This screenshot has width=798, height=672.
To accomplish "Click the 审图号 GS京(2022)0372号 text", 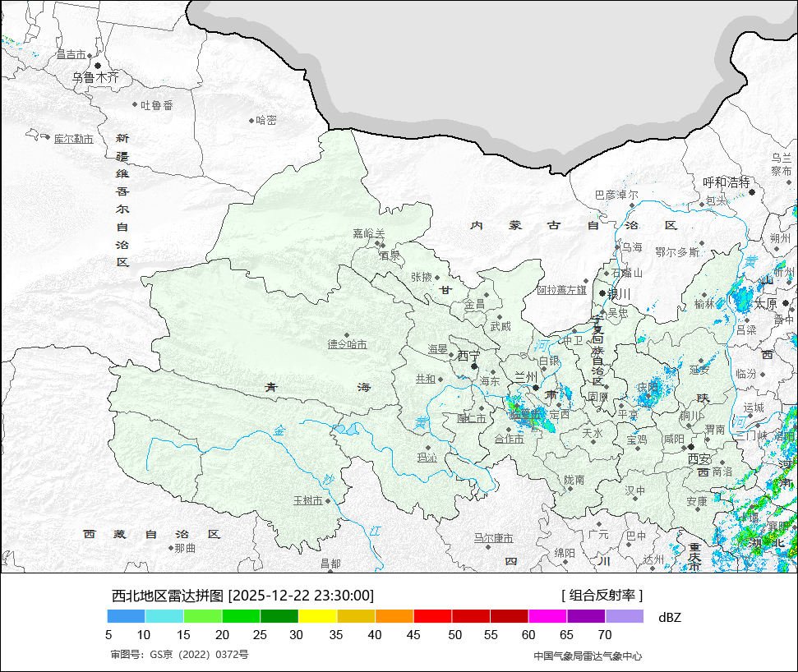I will (180, 654).
